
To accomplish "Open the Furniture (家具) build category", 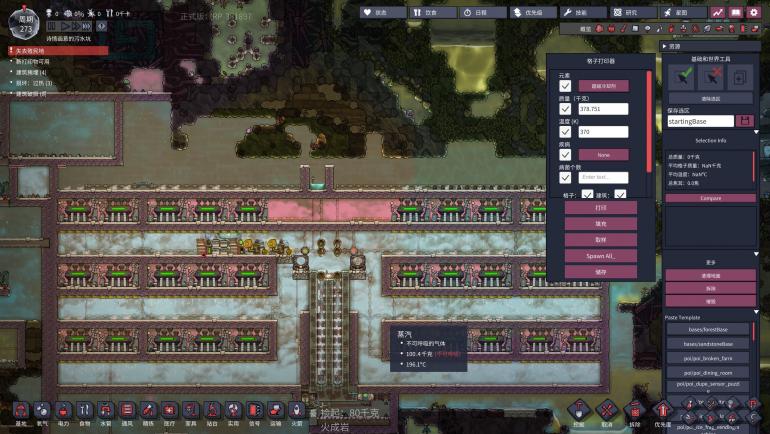I will pos(191,411).
